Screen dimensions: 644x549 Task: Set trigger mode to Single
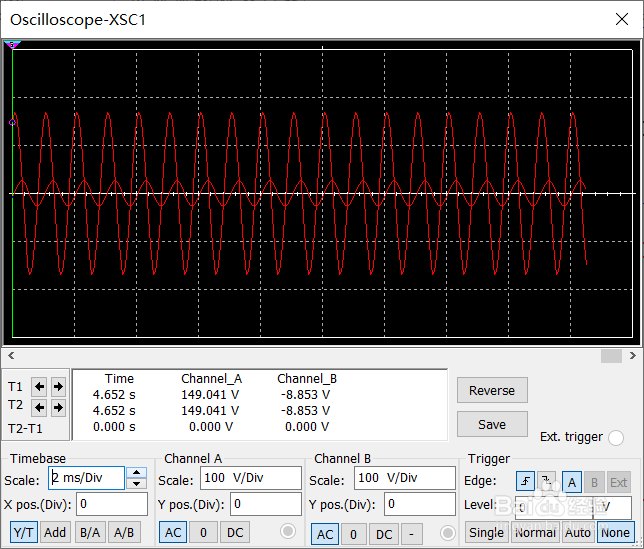click(x=486, y=532)
